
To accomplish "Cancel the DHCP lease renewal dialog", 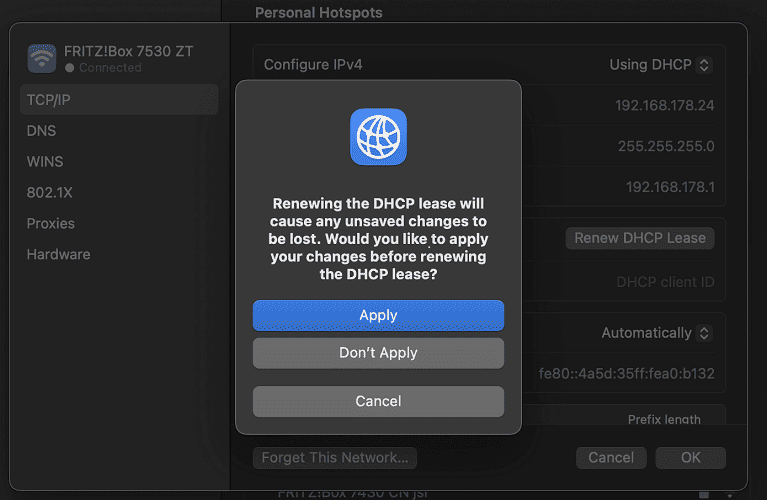I will coord(378,401).
